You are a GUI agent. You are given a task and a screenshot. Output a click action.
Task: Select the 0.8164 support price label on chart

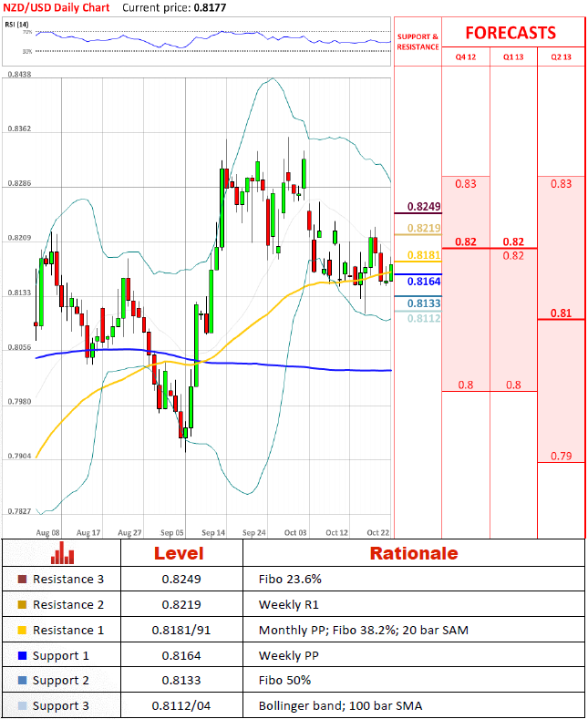point(424,282)
